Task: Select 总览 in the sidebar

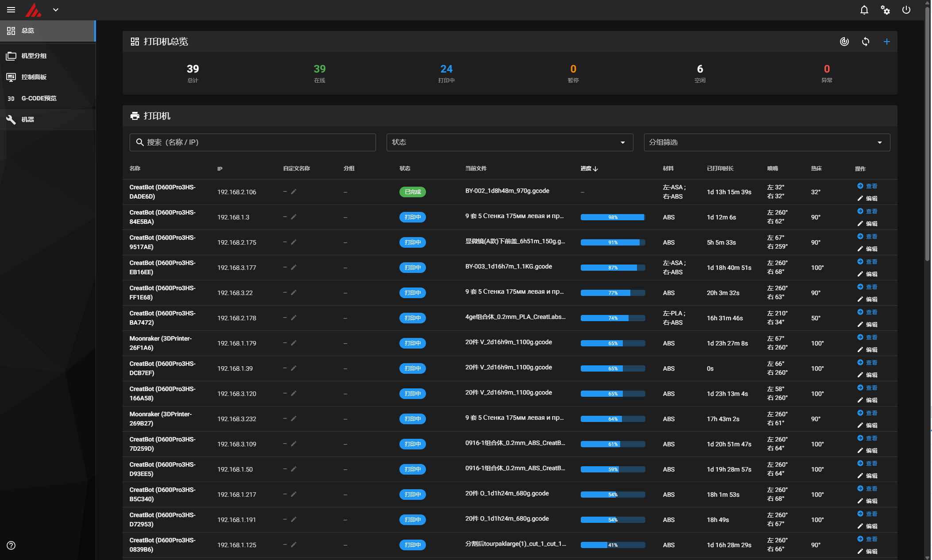Action: [47, 31]
